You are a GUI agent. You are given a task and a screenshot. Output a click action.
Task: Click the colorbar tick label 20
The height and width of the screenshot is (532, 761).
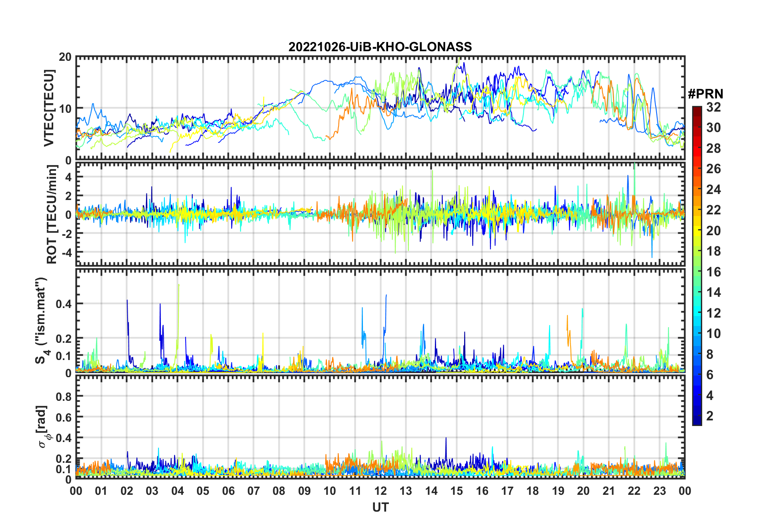pyautogui.click(x=713, y=230)
